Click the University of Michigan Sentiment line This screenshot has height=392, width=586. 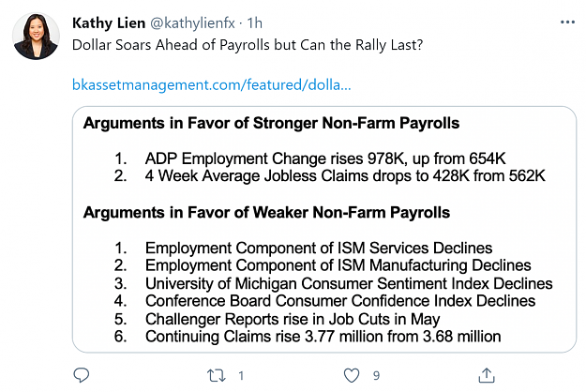(x=349, y=283)
